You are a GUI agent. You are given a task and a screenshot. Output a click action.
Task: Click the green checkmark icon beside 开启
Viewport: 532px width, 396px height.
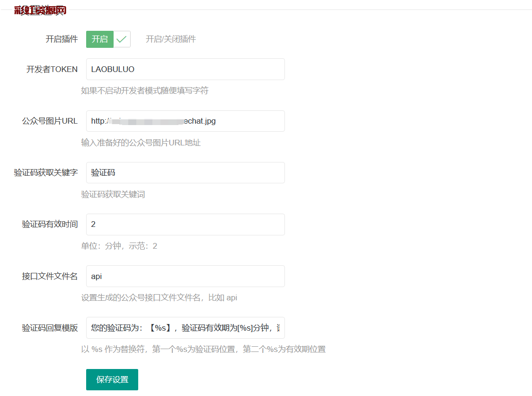(x=122, y=39)
